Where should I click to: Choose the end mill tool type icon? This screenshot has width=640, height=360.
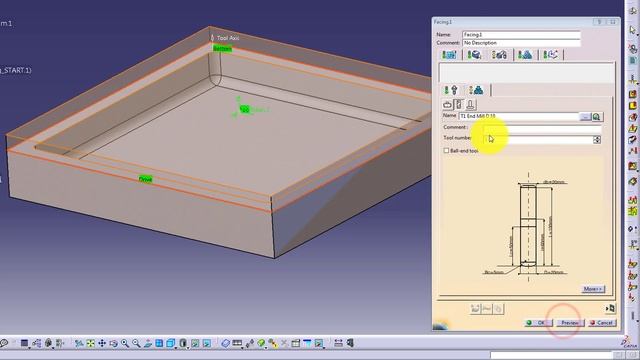[x=459, y=105]
